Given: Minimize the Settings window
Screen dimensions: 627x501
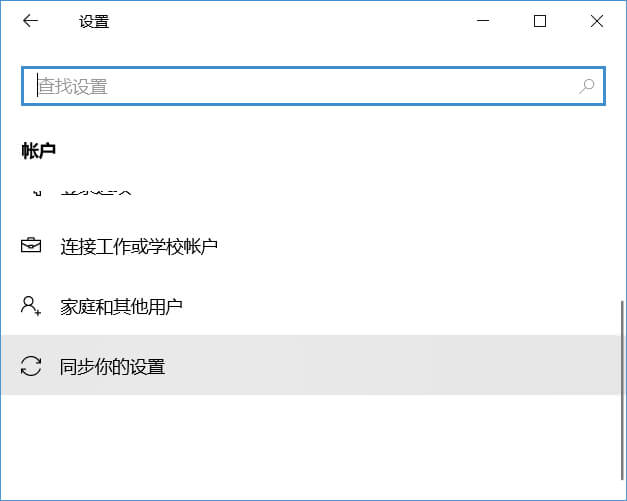Looking at the screenshot, I should 484,21.
